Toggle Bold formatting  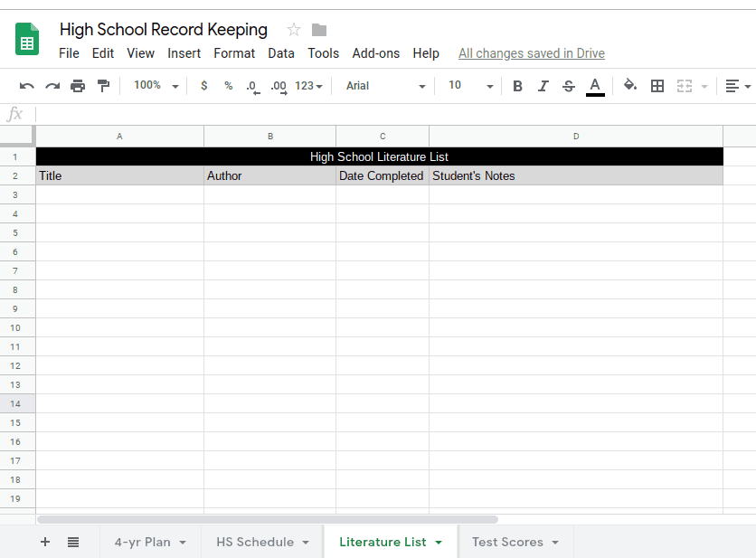pos(517,86)
